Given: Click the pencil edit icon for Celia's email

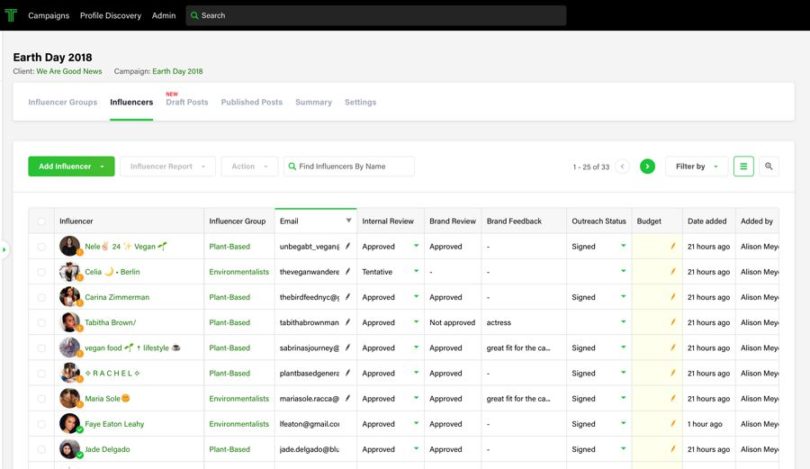Looking at the screenshot, I should tap(348, 272).
